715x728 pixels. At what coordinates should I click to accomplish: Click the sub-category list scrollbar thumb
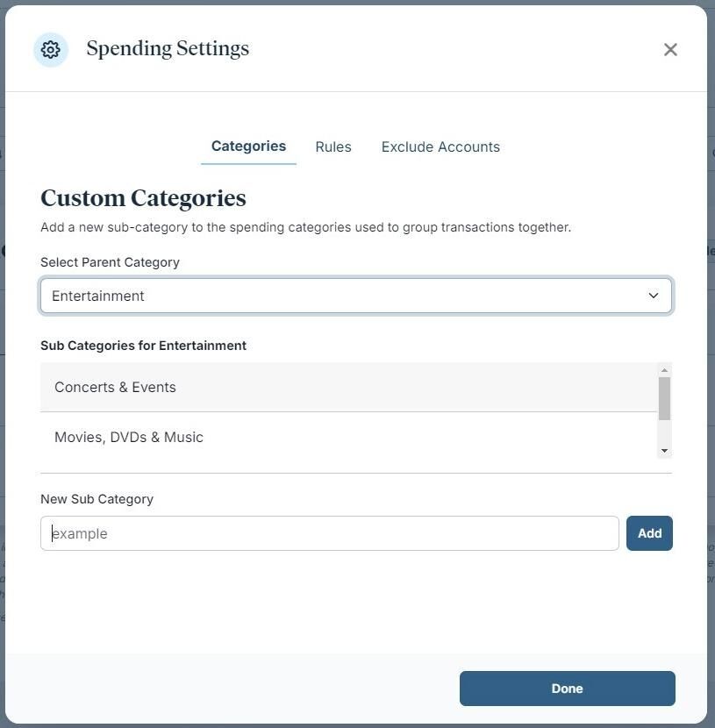tap(664, 398)
